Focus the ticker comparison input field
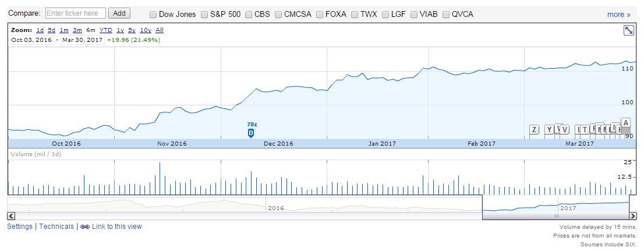 (76, 13)
